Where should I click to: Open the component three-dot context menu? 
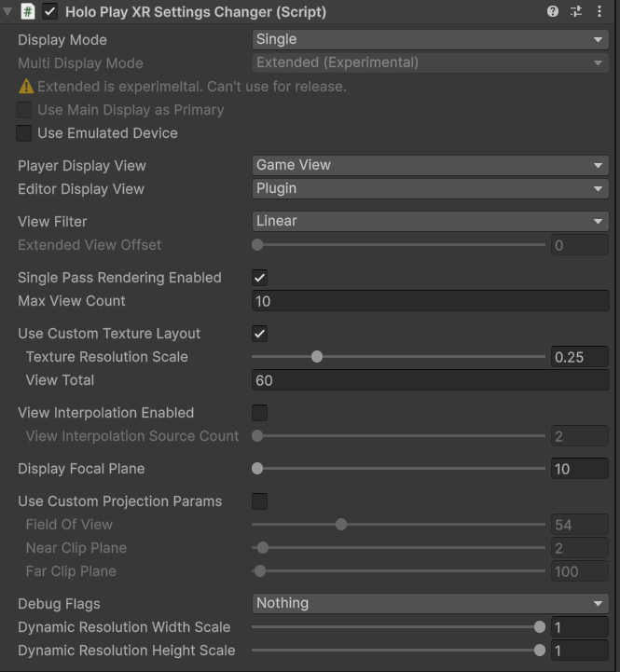coord(599,11)
